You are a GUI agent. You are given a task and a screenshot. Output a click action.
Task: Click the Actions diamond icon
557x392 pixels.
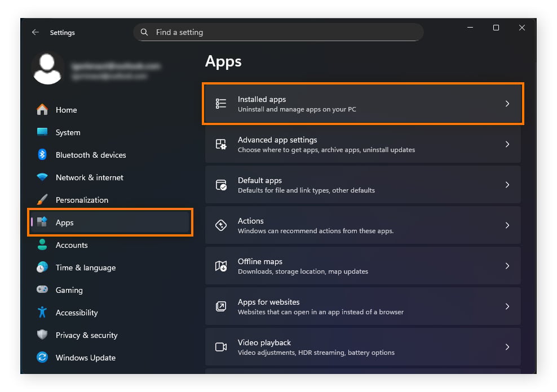(x=221, y=225)
